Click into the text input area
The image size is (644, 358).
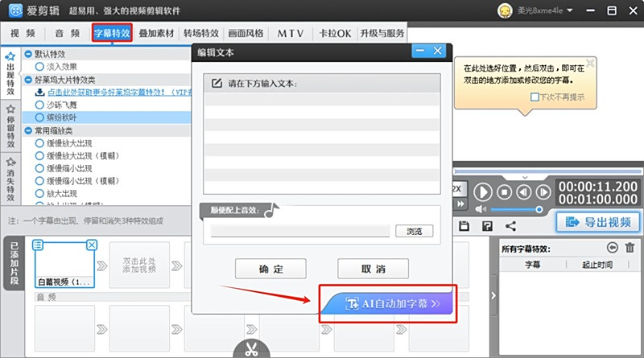pos(321,143)
